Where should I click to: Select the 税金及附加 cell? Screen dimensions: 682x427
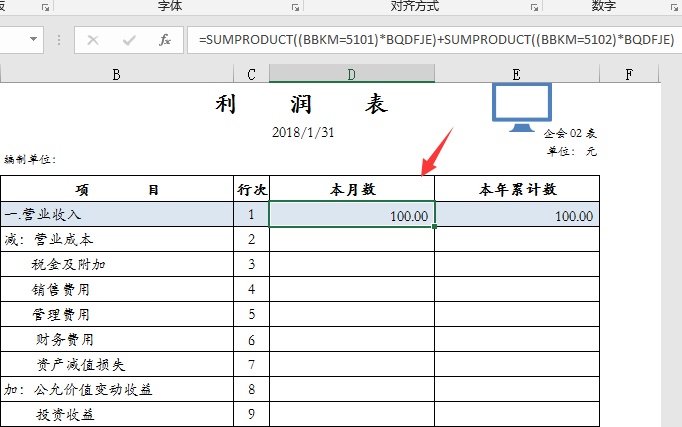coord(117,264)
